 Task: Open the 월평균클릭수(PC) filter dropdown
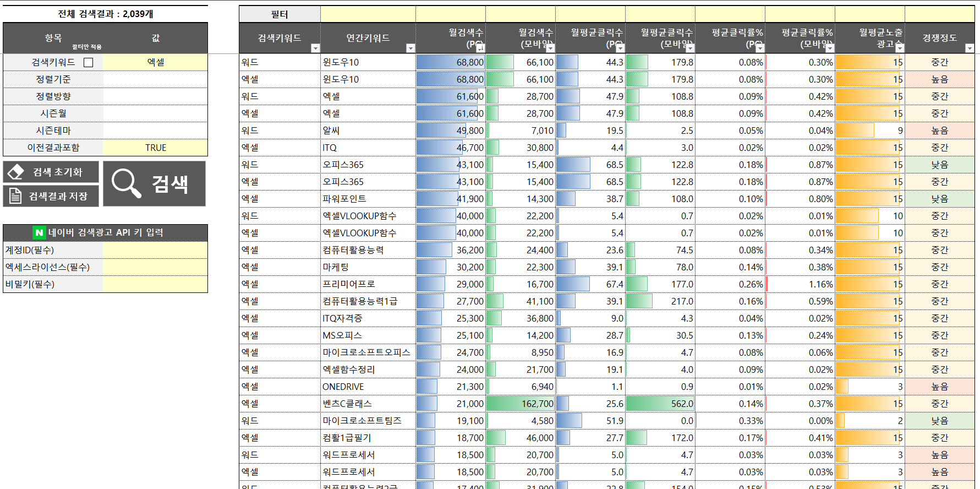(620, 48)
